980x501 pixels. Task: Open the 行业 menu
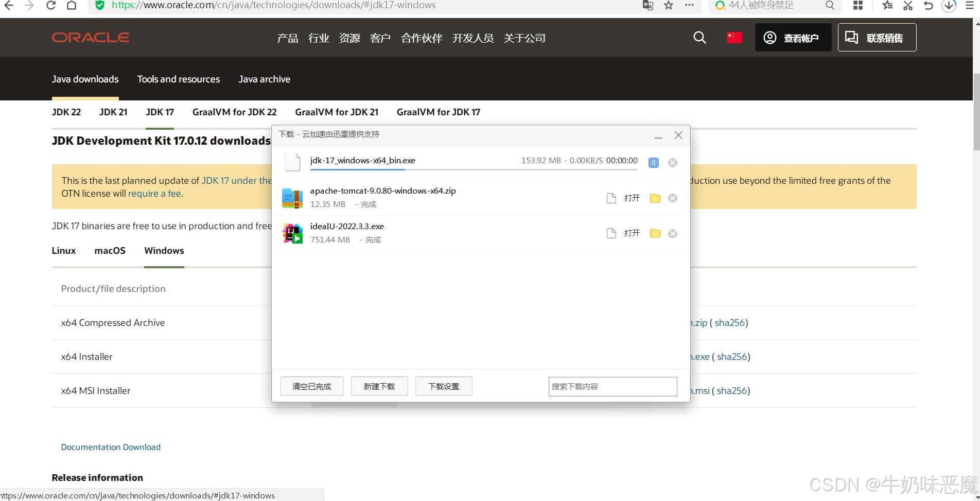(319, 38)
